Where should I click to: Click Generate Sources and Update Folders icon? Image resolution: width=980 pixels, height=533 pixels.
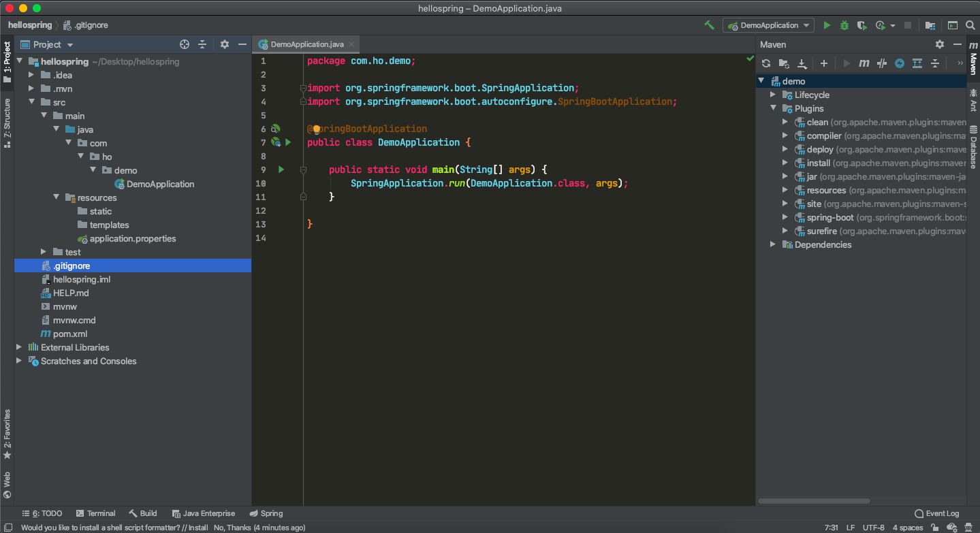click(x=784, y=63)
